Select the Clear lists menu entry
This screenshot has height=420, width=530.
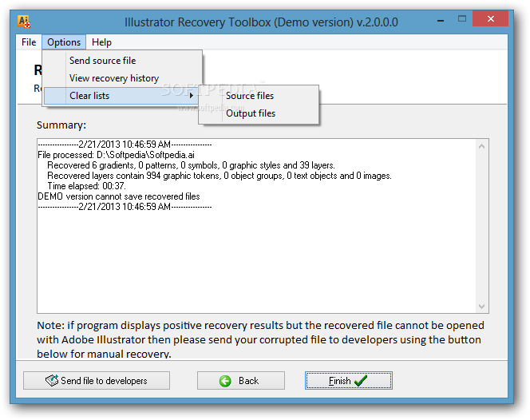pos(122,96)
